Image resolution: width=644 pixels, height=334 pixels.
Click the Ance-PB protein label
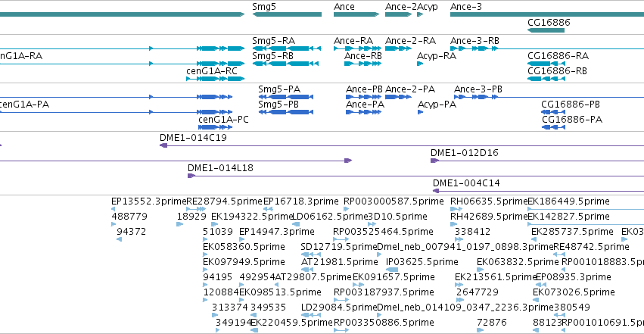pyautogui.click(x=364, y=89)
